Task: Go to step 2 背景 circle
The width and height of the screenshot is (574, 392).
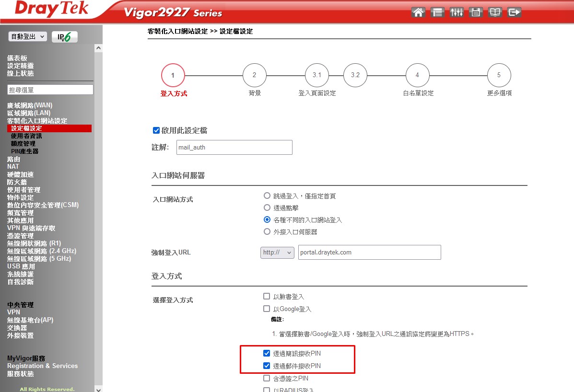Action: pyautogui.click(x=254, y=75)
